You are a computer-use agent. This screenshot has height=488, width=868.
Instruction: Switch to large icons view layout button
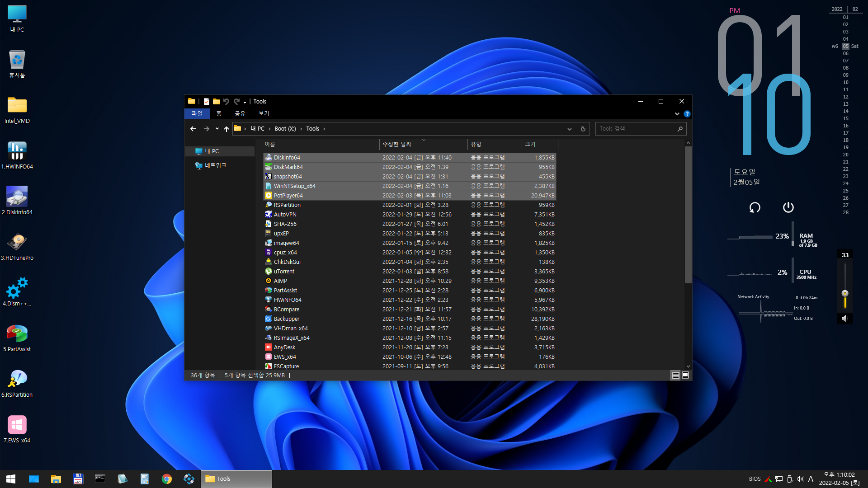click(685, 375)
